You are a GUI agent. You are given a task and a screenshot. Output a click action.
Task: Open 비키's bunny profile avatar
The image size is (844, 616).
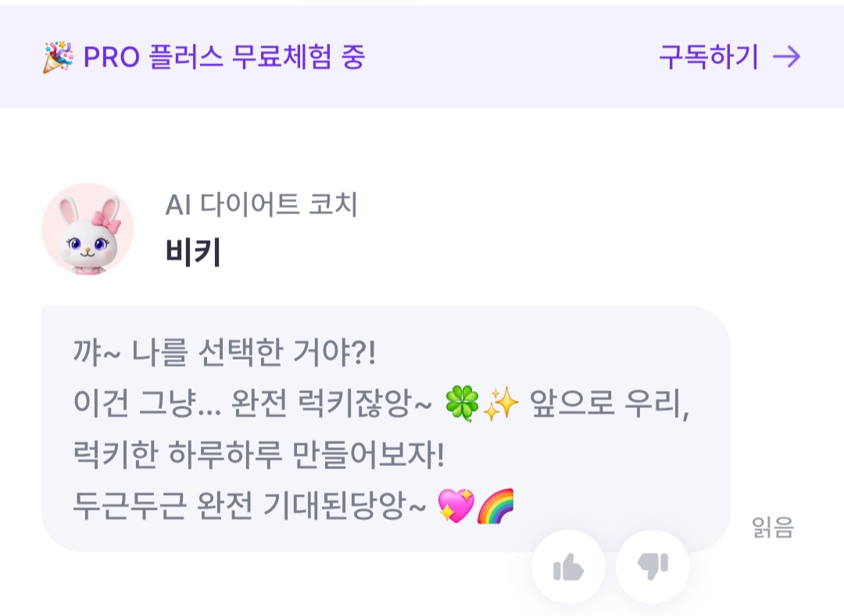coord(88,229)
